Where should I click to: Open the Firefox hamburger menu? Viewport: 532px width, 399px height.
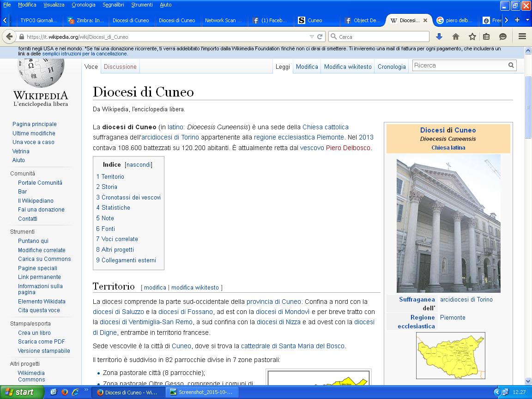(522, 36)
